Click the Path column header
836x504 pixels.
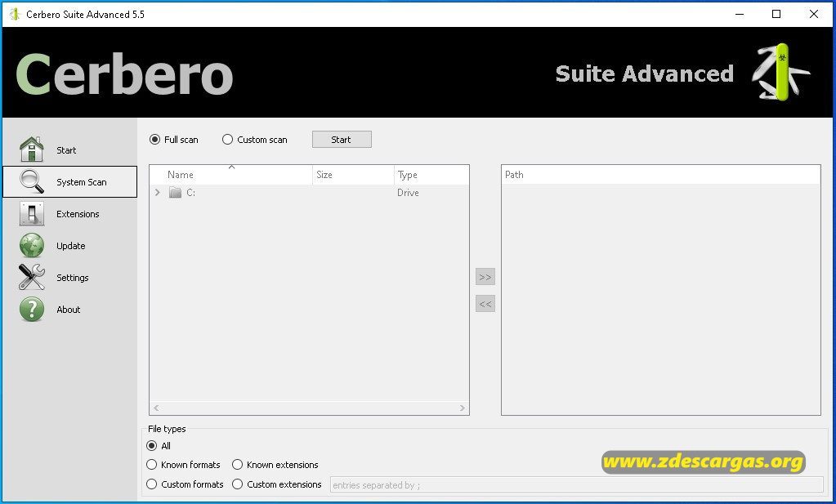pyautogui.click(x=660, y=175)
